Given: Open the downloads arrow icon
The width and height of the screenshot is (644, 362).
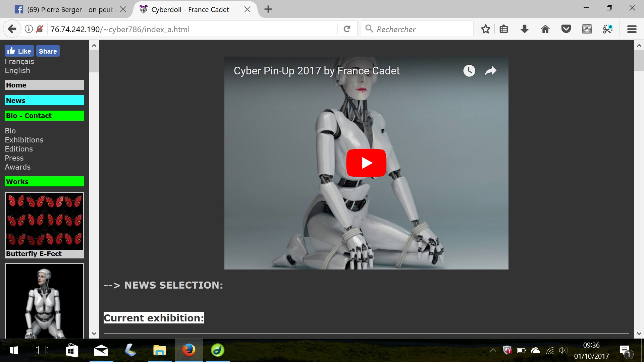Looking at the screenshot, I should pos(525,29).
